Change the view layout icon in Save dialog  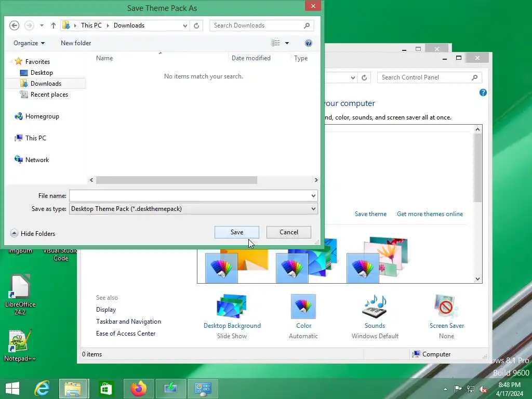(275, 43)
